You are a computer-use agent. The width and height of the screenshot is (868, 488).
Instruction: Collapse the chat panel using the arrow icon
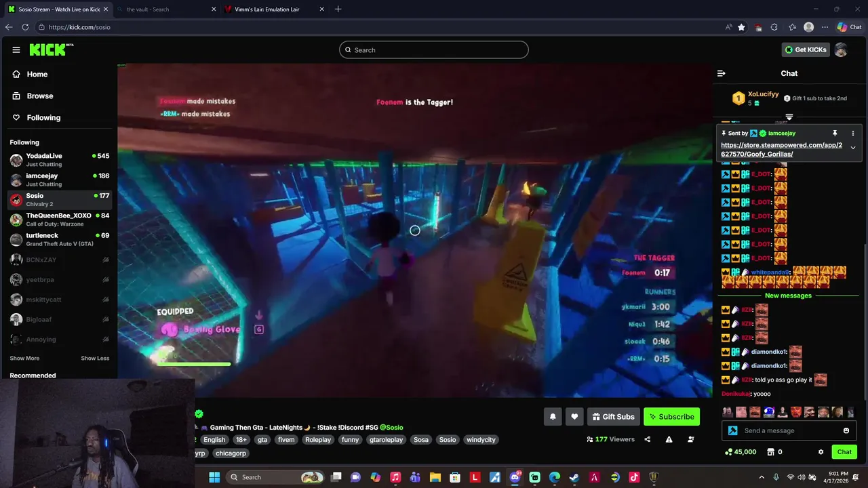point(722,73)
